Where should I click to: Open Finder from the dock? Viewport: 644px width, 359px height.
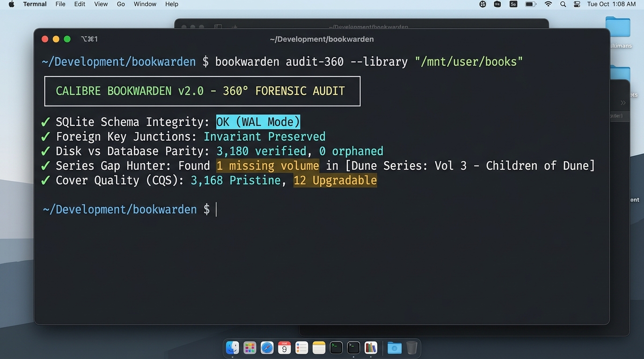[233, 348]
